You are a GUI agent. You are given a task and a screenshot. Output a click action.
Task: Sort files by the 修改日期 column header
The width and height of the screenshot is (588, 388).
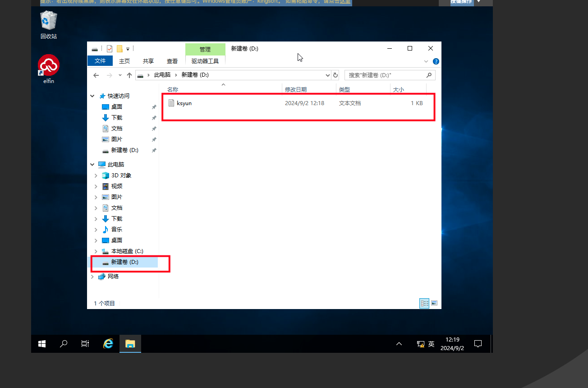[x=309, y=90]
